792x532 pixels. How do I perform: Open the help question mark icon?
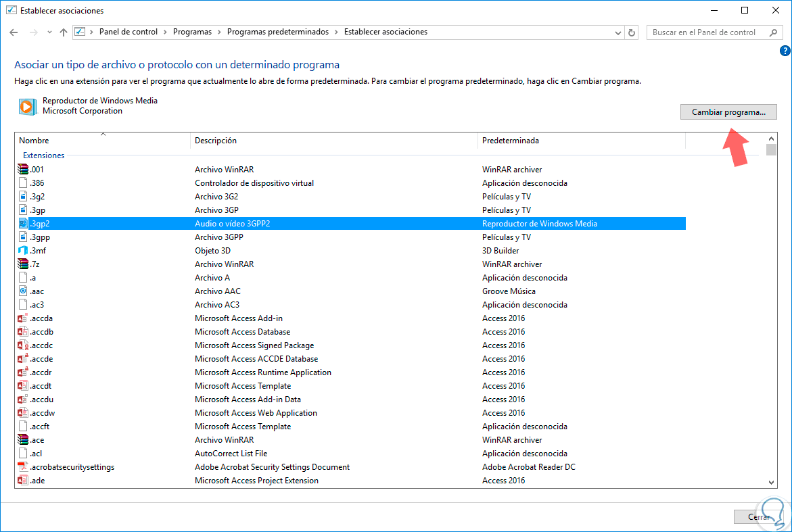coord(785,51)
